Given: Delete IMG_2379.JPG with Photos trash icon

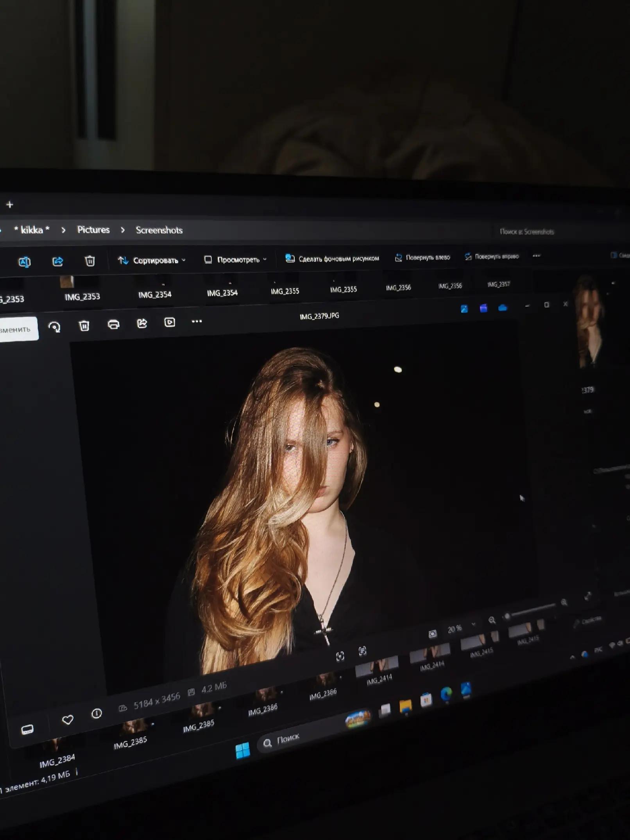Looking at the screenshot, I should tap(84, 325).
